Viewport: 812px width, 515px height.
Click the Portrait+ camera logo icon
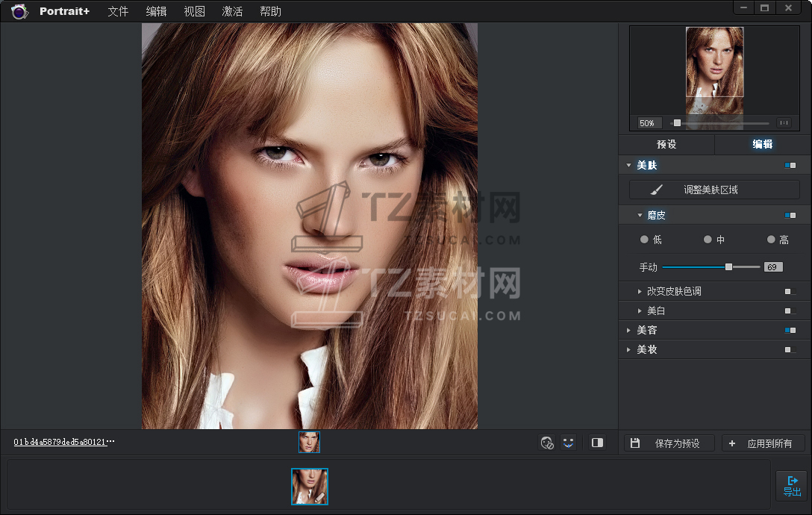tap(19, 11)
